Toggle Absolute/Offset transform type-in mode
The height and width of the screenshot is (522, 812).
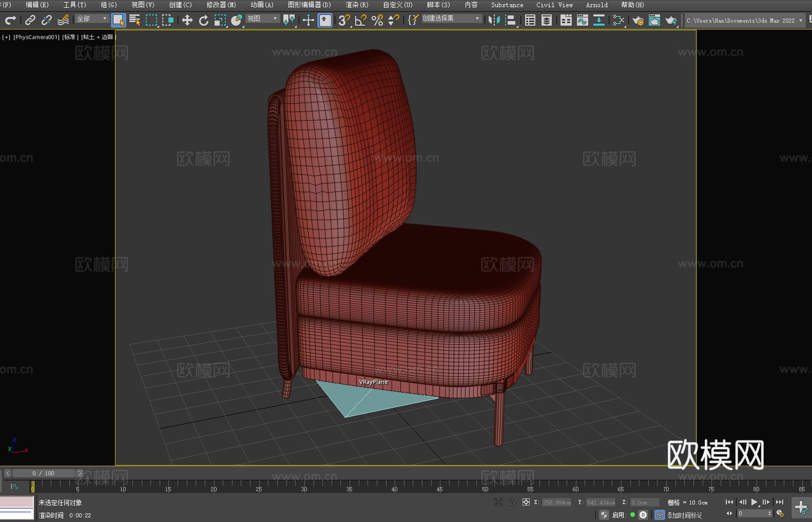[526, 502]
